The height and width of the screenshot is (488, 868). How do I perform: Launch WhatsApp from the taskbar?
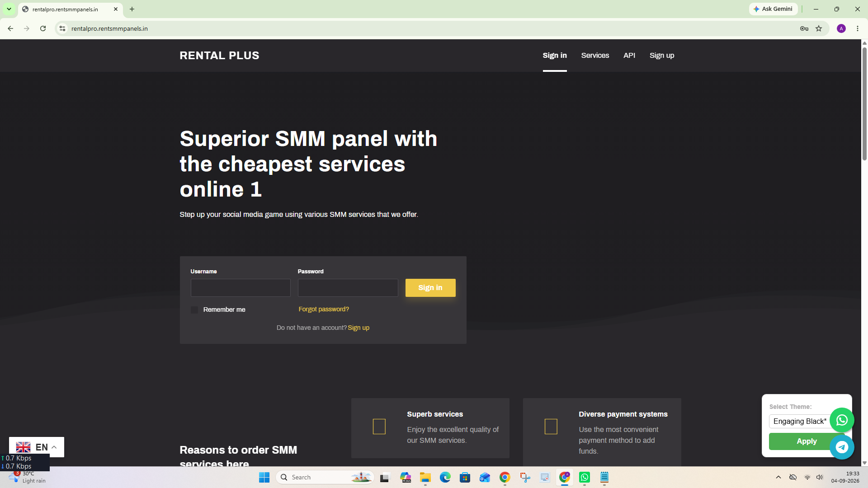pos(585,477)
